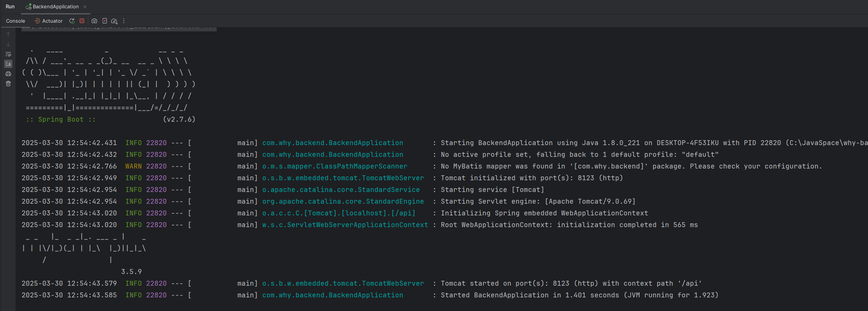Open com.why.backend.BackendApplication link at 12:54:42.431
Viewport: 868px width, 311px height.
point(332,143)
